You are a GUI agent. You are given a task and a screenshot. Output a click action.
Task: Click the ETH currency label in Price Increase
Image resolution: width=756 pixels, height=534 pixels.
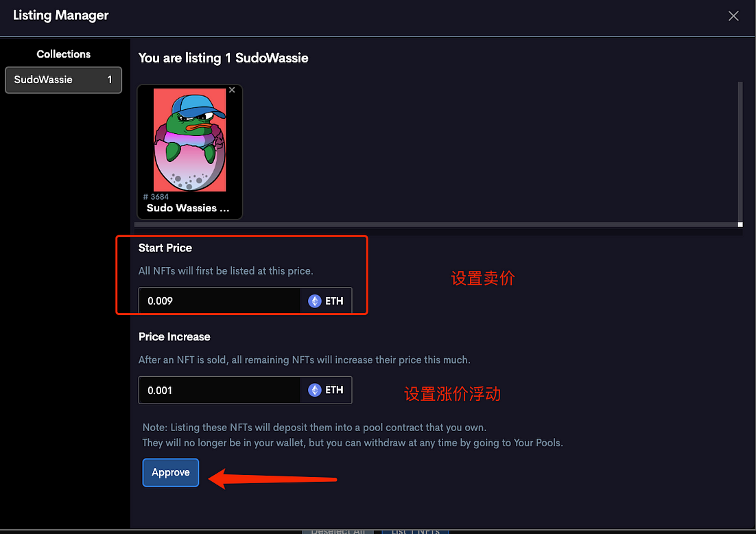[334, 390]
